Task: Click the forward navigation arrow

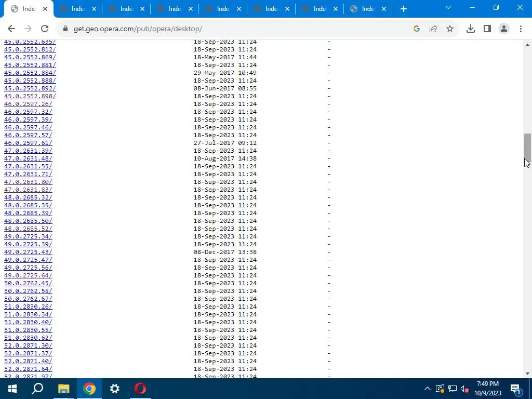Action: (x=28, y=29)
